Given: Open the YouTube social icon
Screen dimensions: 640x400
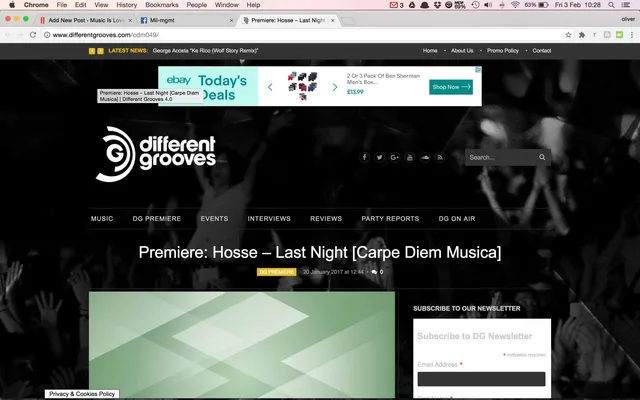Looking at the screenshot, I should coord(409,157).
